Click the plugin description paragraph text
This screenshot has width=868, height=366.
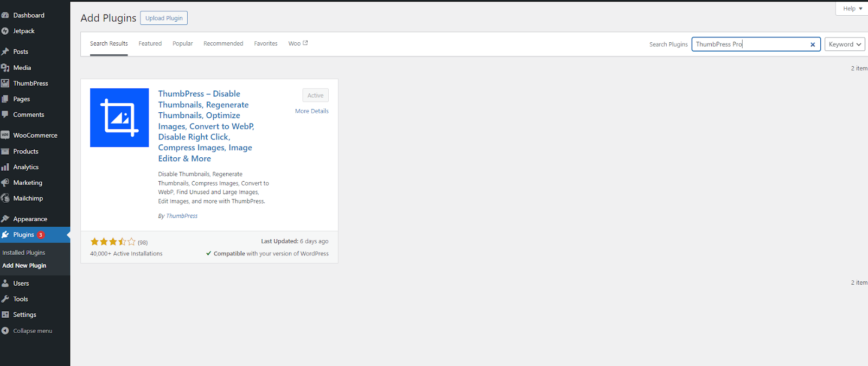pos(214,188)
